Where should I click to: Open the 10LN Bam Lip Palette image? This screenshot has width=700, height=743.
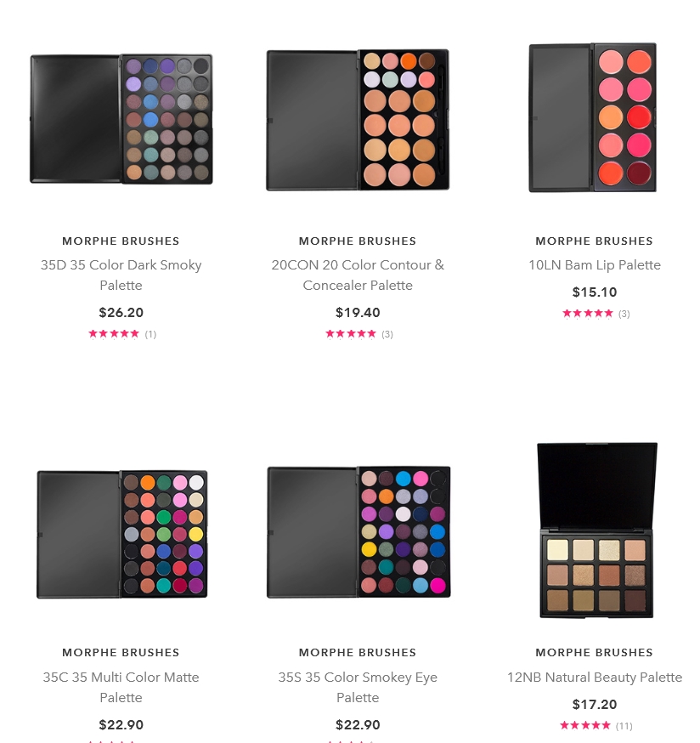pyautogui.click(x=593, y=117)
